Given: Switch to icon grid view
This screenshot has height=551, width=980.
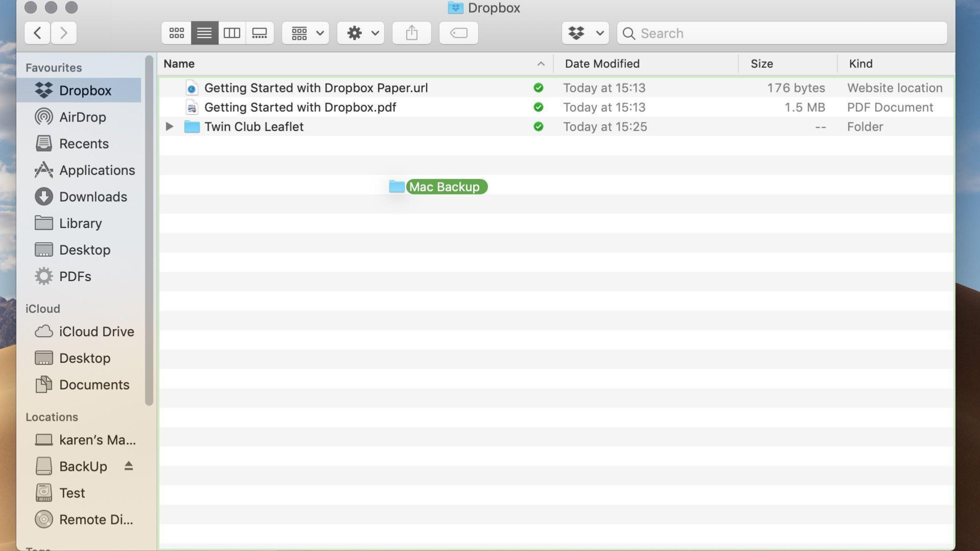Looking at the screenshot, I should [176, 33].
